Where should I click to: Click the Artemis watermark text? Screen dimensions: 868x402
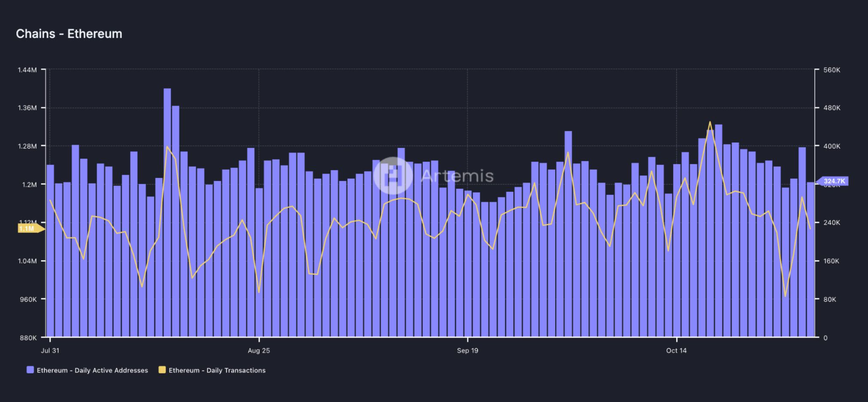point(458,176)
